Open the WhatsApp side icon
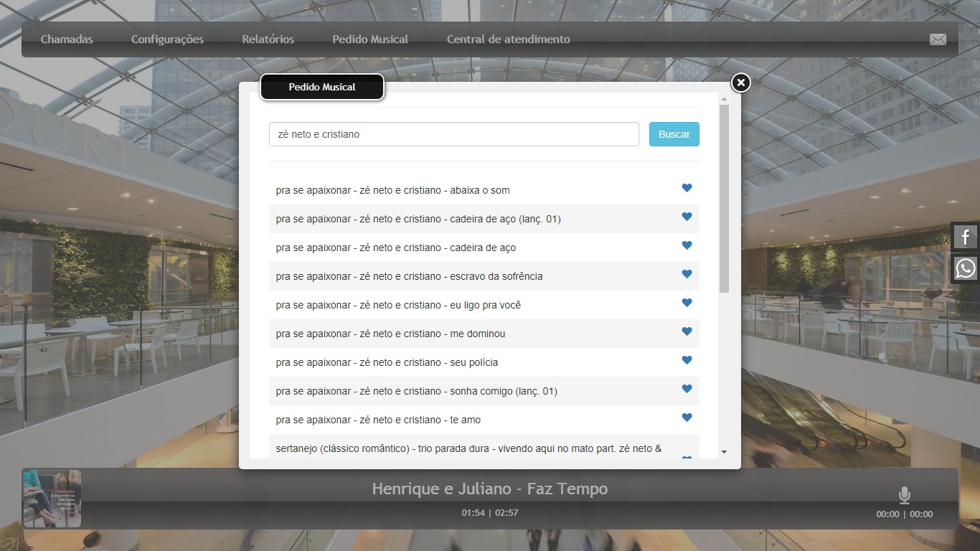 tap(966, 268)
